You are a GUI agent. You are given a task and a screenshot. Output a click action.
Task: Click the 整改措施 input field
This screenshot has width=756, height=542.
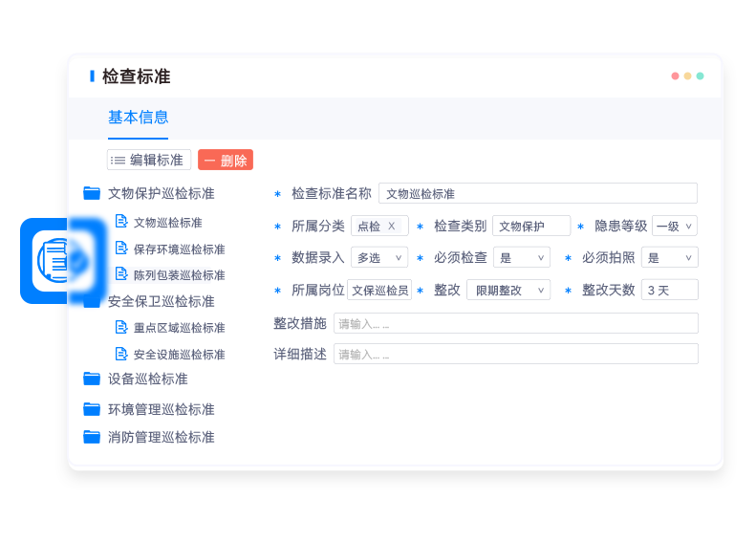[515, 324]
